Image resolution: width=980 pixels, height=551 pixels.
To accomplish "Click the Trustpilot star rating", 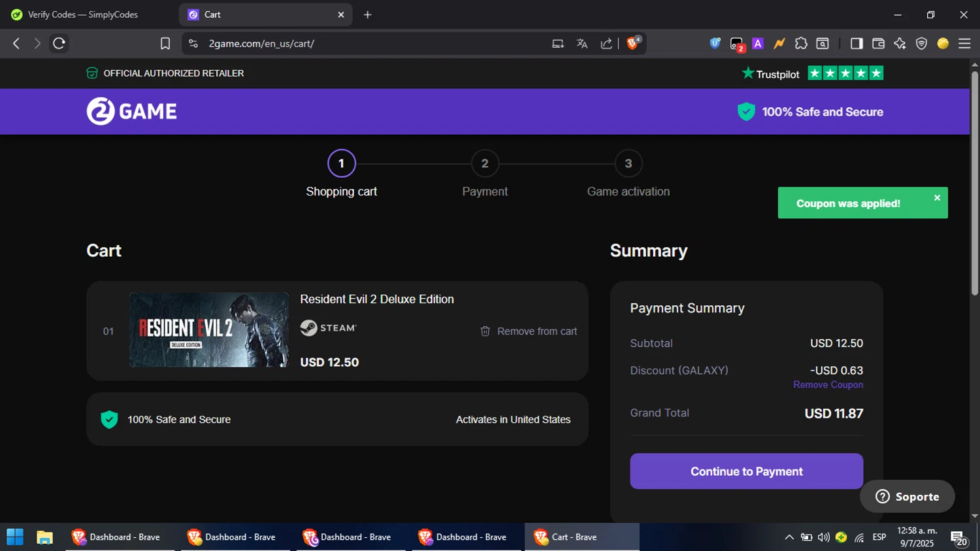I will (845, 73).
